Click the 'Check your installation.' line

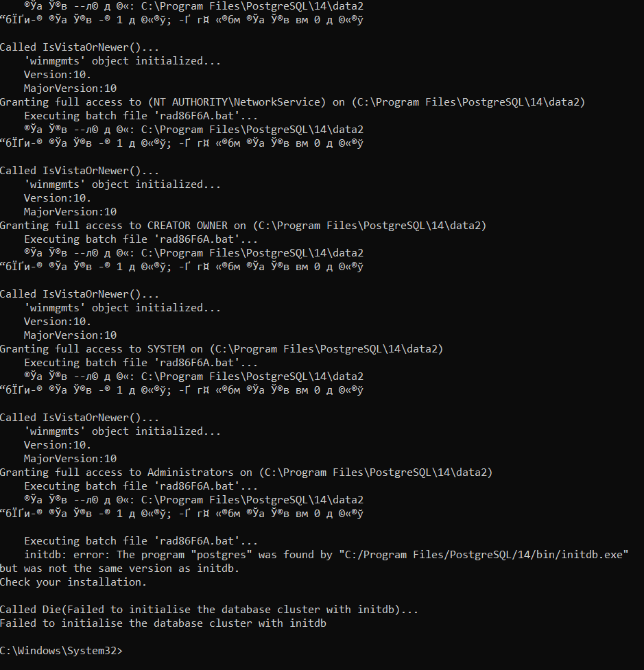tap(73, 582)
